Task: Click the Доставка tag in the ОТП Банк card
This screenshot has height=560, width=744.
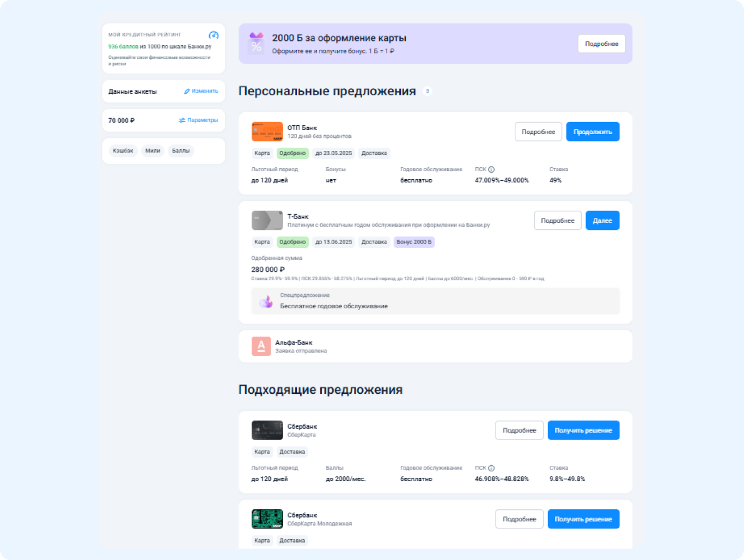Action: click(x=374, y=153)
